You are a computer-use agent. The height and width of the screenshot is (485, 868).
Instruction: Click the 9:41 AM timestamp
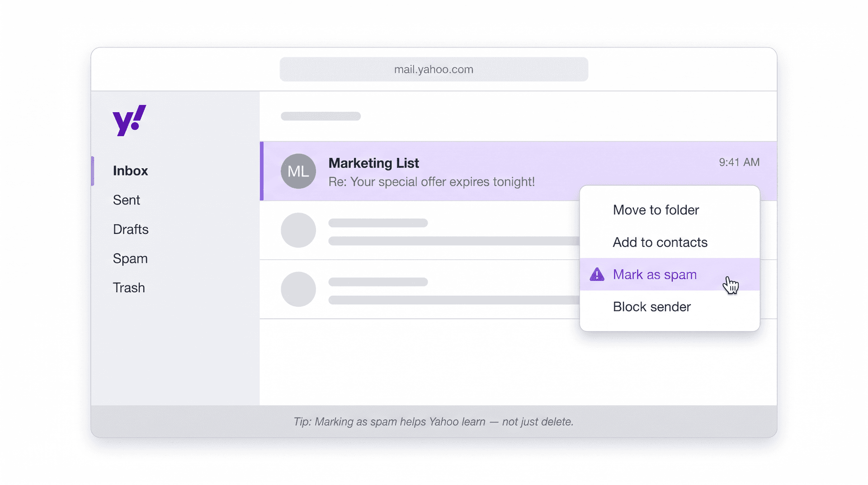[x=739, y=162]
